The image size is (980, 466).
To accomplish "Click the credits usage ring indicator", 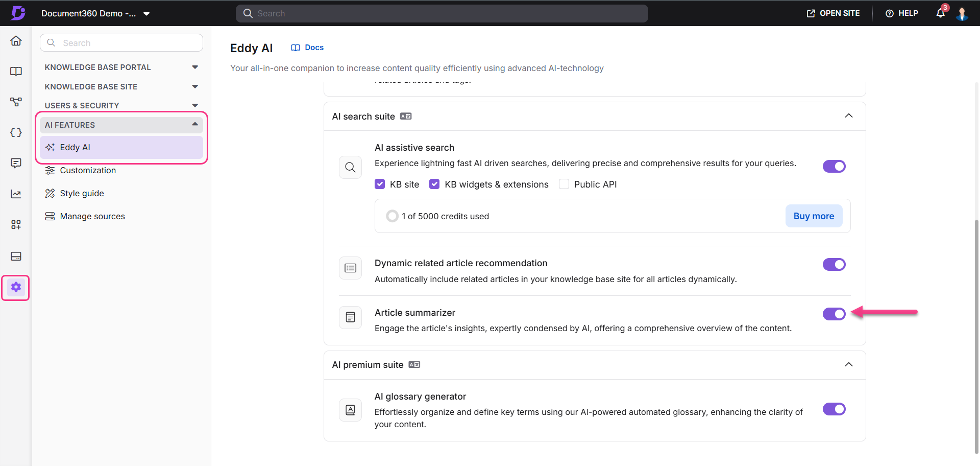I will click(x=392, y=216).
